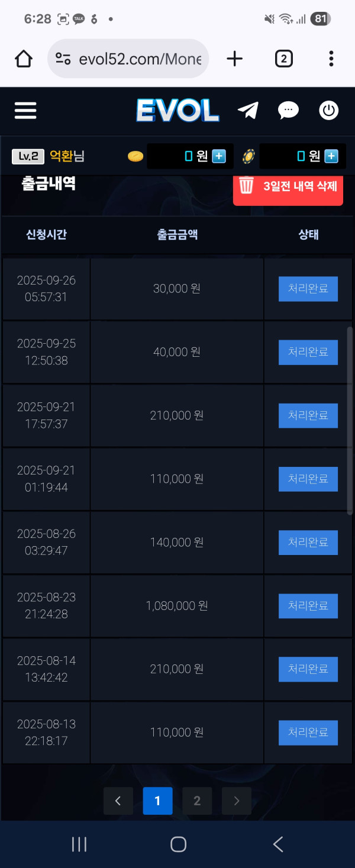Select page 1 in pagination
This screenshot has width=355, height=868.
click(x=157, y=801)
